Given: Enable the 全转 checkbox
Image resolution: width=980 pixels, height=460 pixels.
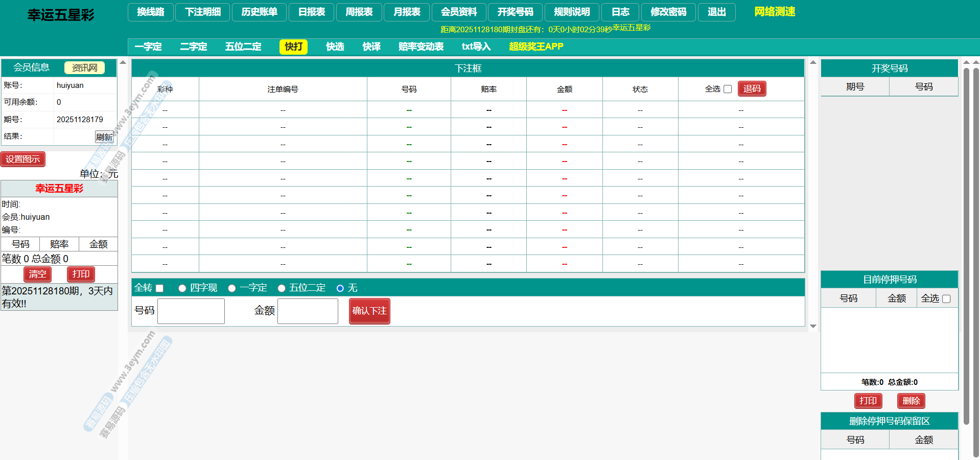Looking at the screenshot, I should (x=159, y=288).
